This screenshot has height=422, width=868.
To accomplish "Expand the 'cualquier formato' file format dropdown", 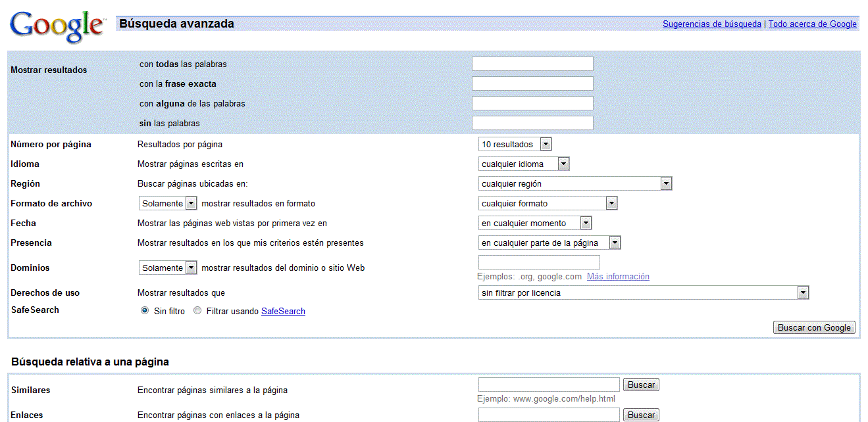I will pyautogui.click(x=548, y=203).
